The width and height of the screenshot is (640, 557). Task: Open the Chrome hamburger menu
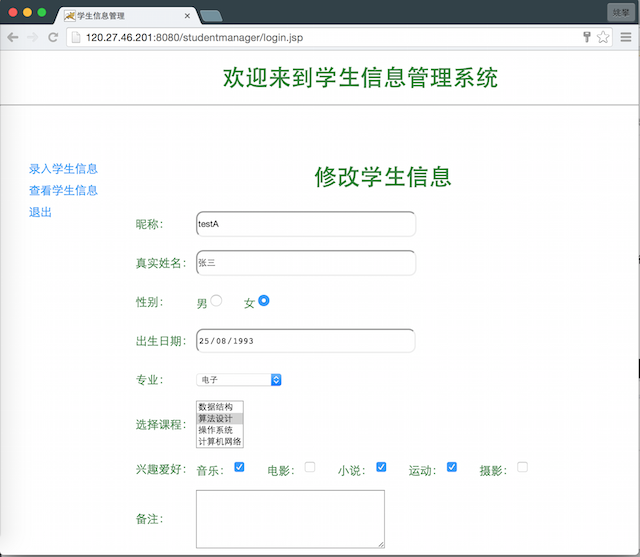[x=626, y=37]
